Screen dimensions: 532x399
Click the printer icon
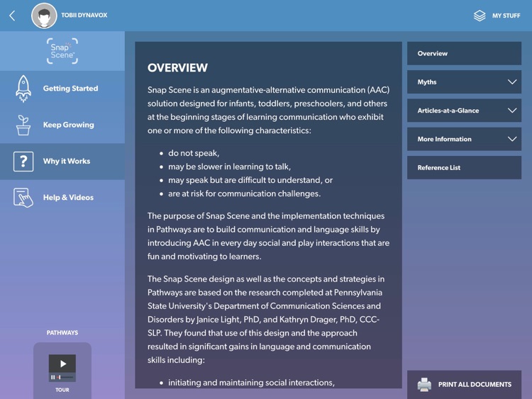point(424,384)
